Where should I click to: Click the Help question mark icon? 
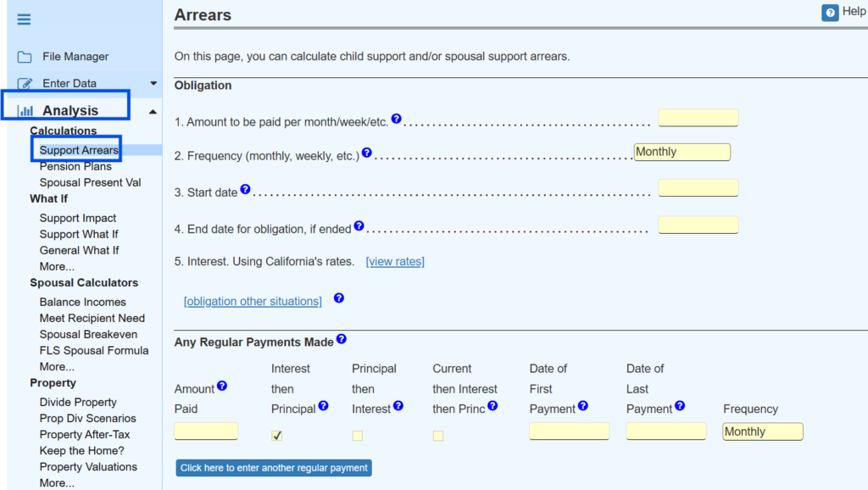click(x=830, y=13)
